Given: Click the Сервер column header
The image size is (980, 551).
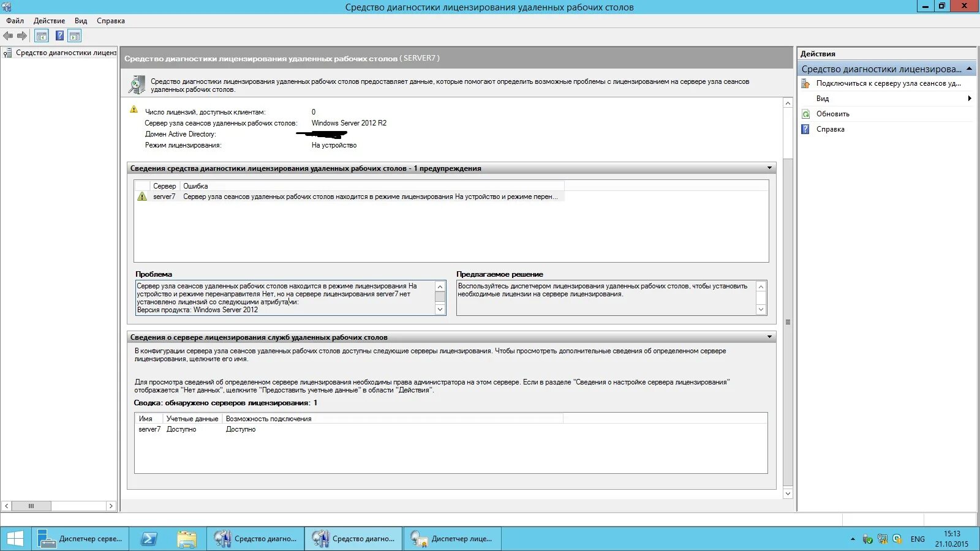Looking at the screenshot, I should (x=164, y=186).
